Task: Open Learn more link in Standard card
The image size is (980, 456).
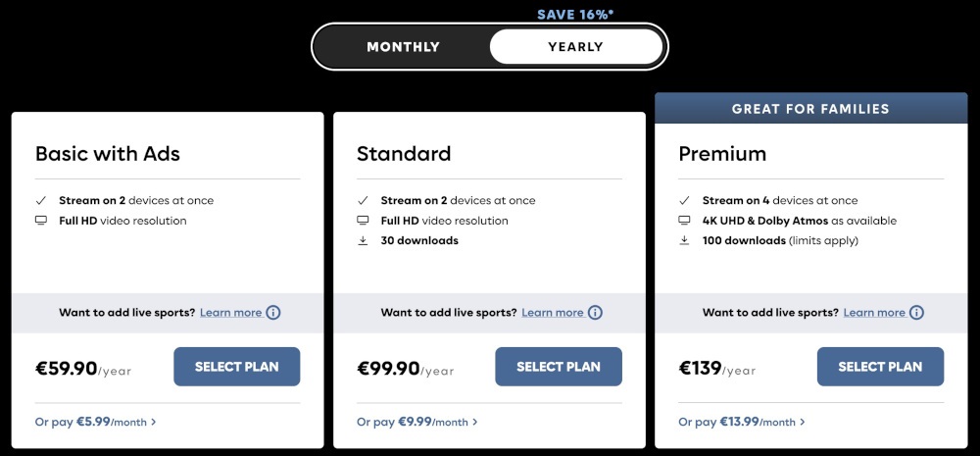Action: pos(553,313)
